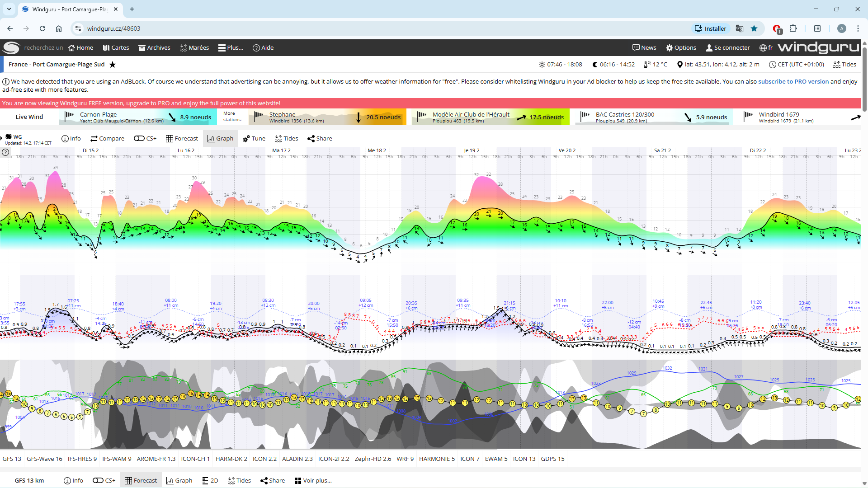
Task: Open the News speech bubble
Action: coord(644,48)
